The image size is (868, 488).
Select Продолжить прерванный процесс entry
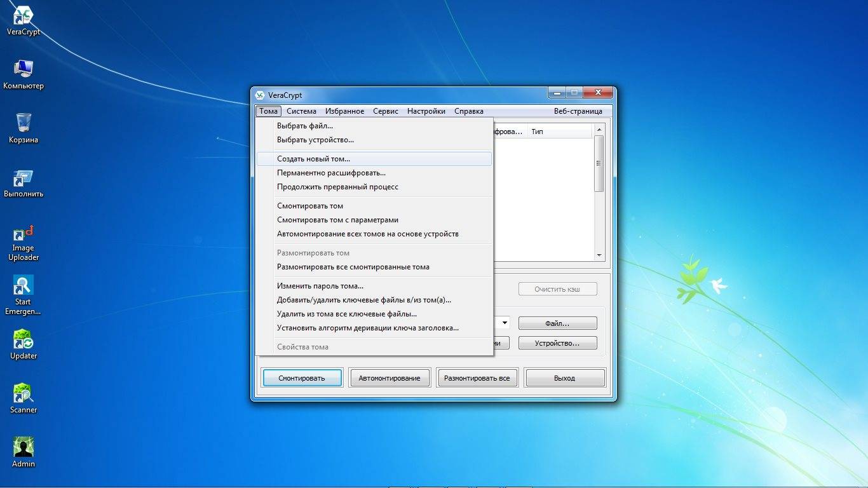374,187
